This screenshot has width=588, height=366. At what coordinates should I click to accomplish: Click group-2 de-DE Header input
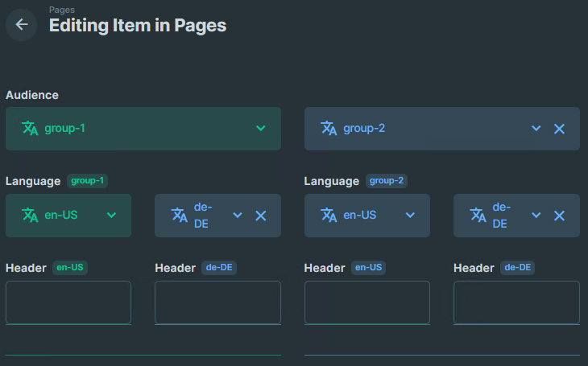click(x=516, y=302)
